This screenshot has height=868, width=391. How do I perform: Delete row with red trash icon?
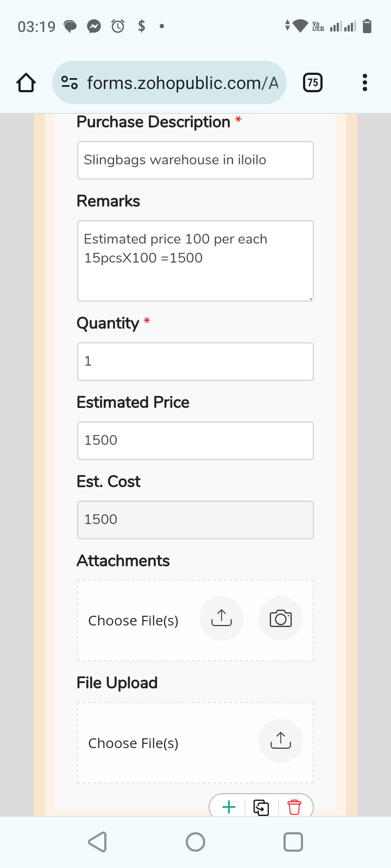(x=294, y=807)
